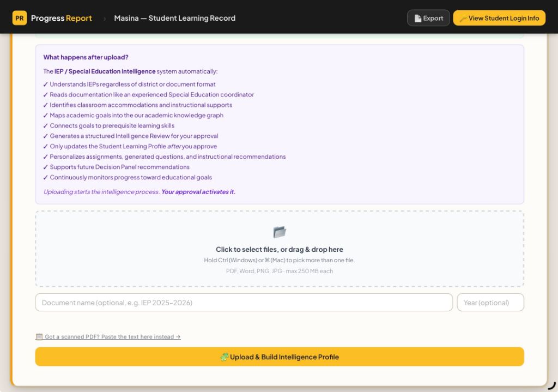This screenshot has height=392, width=558.
Task: Click the Identifies classroom accommodations line
Action: (138, 105)
